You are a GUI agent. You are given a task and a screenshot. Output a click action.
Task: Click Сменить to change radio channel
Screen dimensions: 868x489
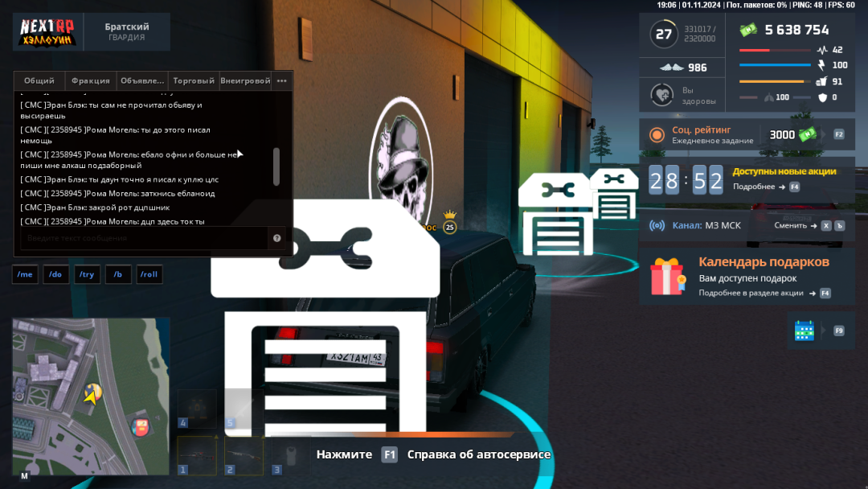796,225
